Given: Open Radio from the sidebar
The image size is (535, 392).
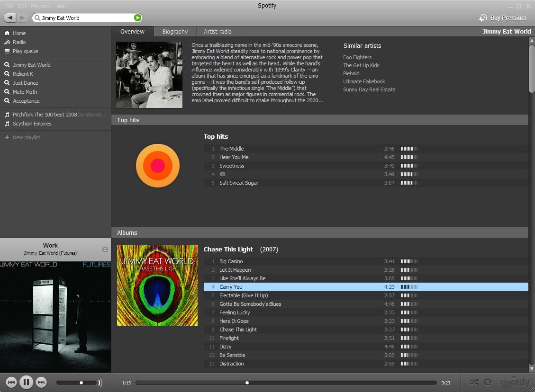Looking at the screenshot, I should coord(19,42).
